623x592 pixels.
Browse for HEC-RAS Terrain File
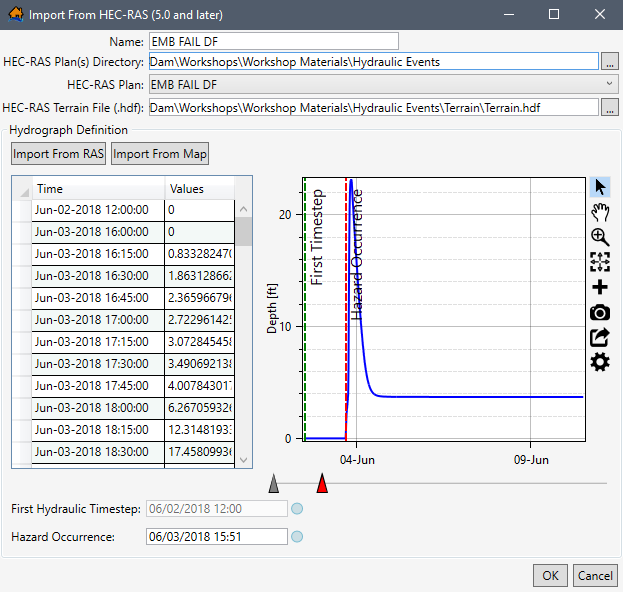[x=609, y=107]
